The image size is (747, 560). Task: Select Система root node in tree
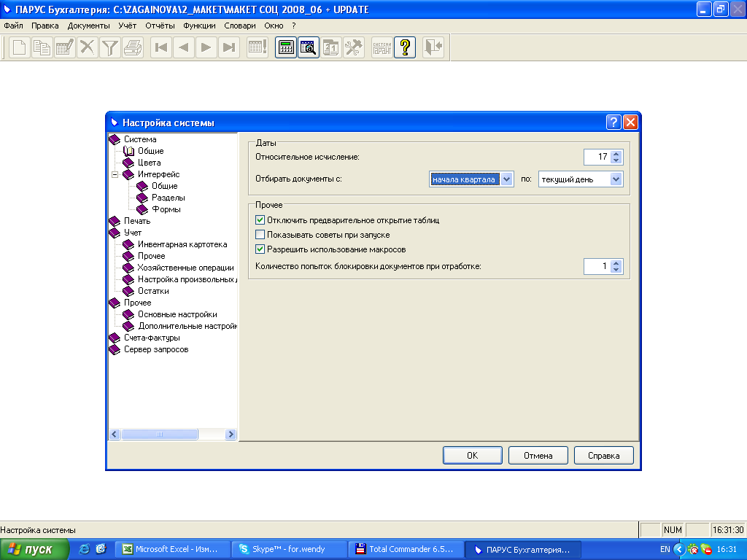pyautogui.click(x=140, y=139)
